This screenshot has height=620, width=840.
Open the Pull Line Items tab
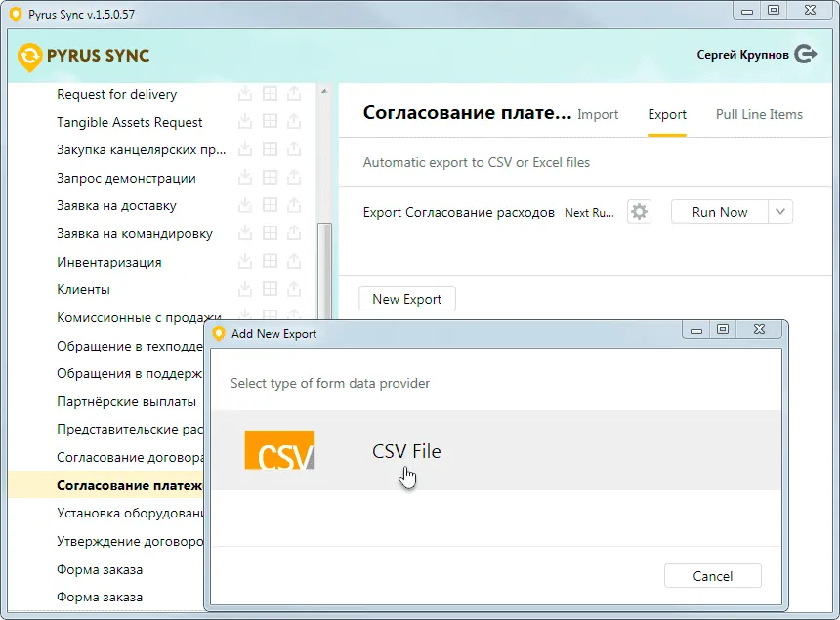pos(759,114)
